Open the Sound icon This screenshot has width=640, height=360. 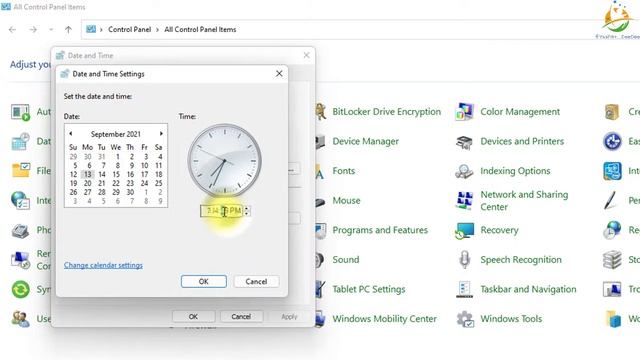pyautogui.click(x=320, y=260)
